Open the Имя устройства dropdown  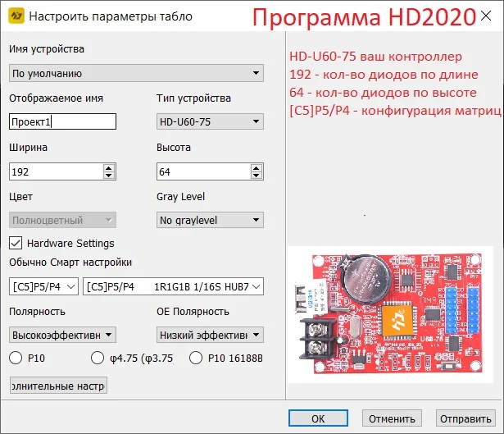136,73
